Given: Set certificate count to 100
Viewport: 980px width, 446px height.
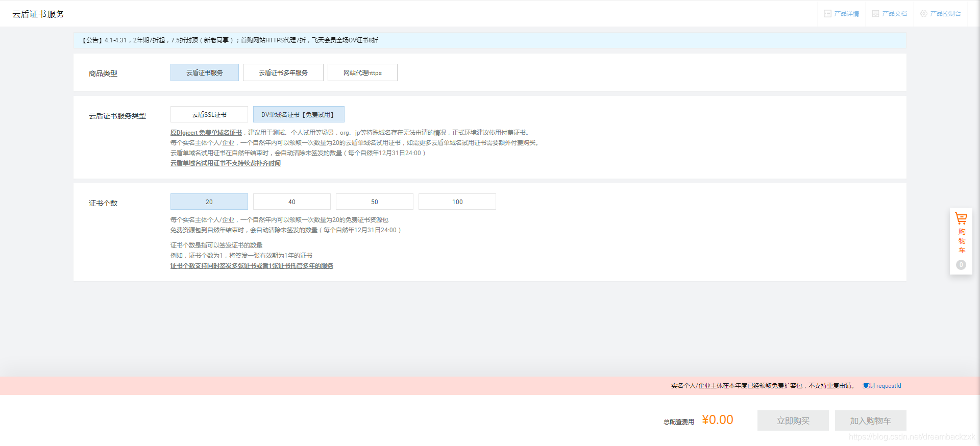Looking at the screenshot, I should pyautogui.click(x=457, y=202).
